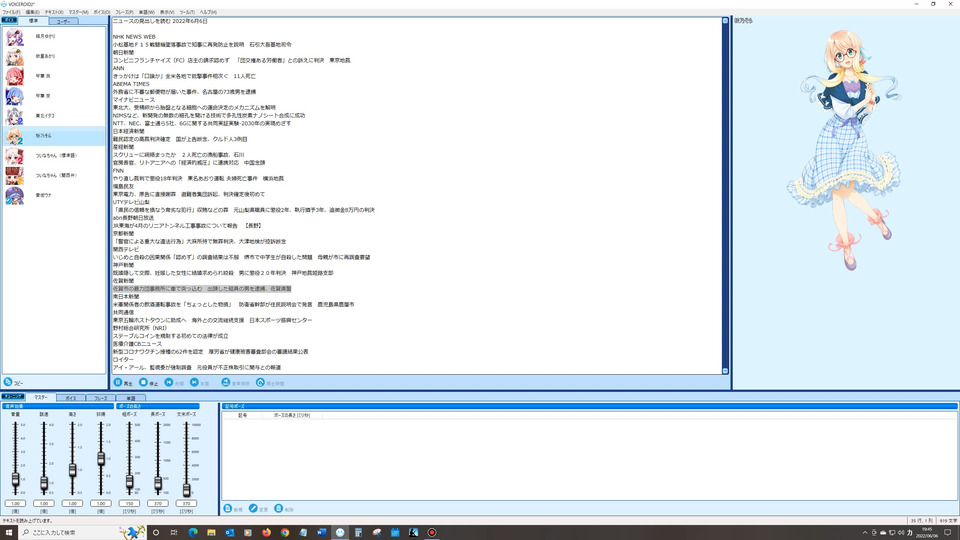Click the ロイター line in text
Screen dimensions: 960x540
point(122,359)
